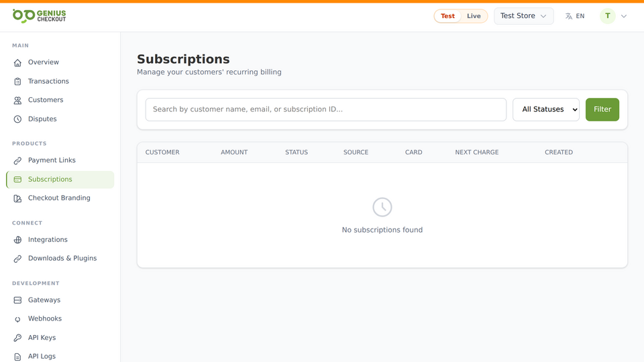644x362 pixels.
Task: Click the CREATED column header
Action: click(559, 152)
